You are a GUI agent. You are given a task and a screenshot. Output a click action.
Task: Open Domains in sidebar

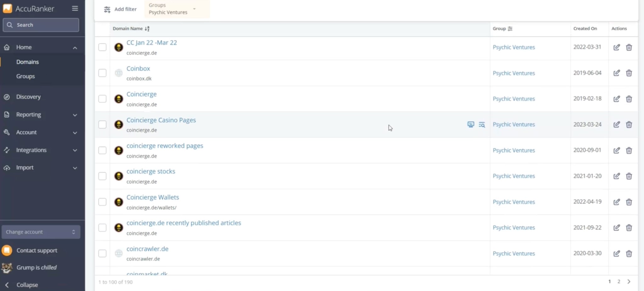28,62
